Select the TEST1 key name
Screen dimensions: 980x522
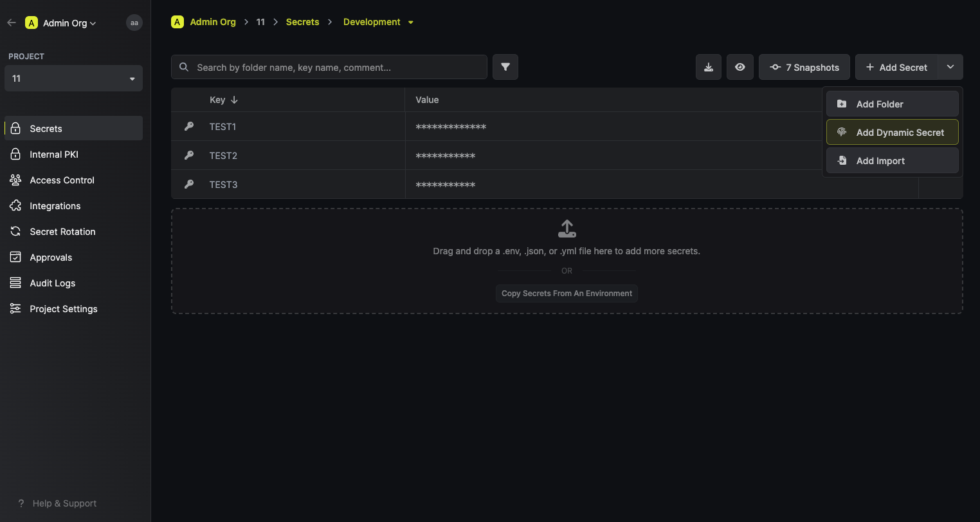222,127
